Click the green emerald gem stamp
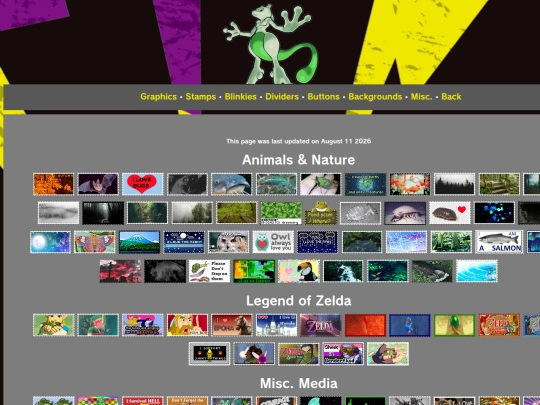 [x=454, y=325]
